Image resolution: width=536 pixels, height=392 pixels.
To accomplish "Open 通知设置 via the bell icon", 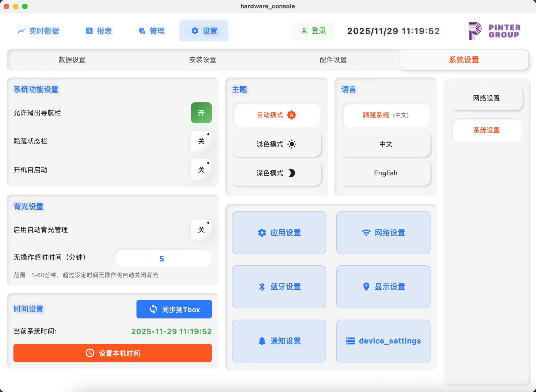I will (x=279, y=341).
